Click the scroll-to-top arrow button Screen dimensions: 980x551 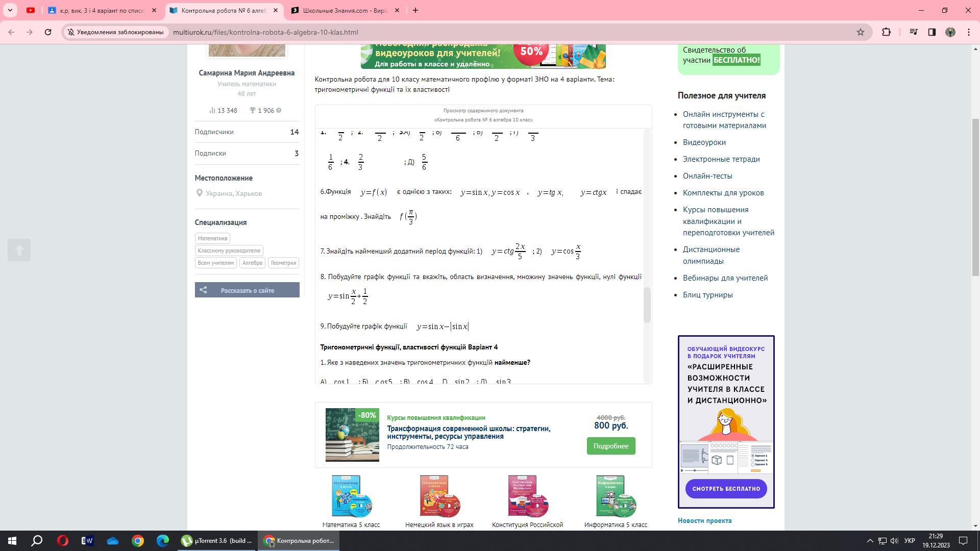pyautogui.click(x=19, y=250)
